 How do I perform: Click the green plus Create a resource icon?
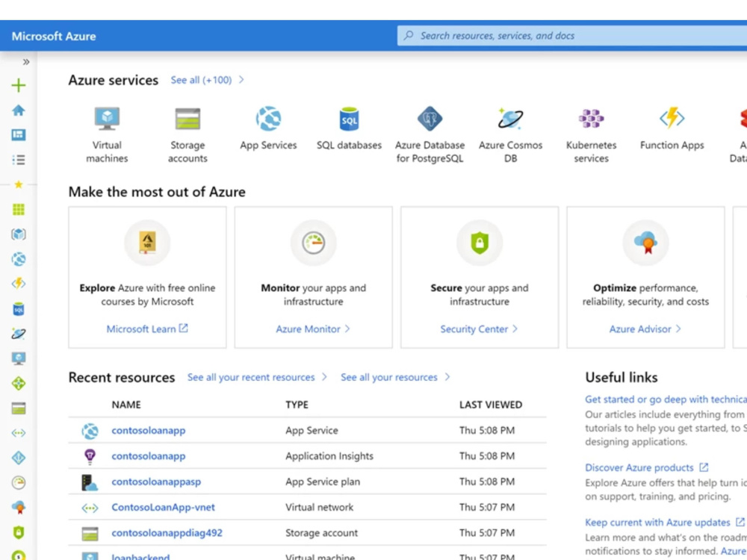[19, 85]
